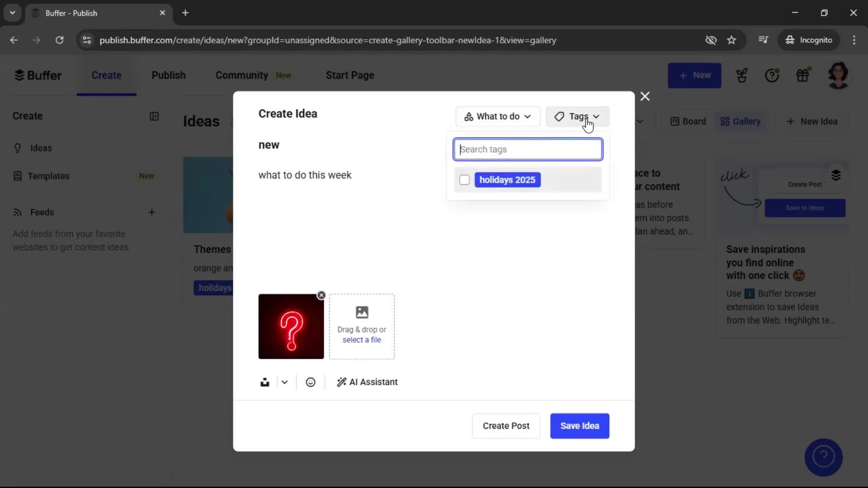Switch to the Publish tab
868x488 pixels.
pos(168,75)
